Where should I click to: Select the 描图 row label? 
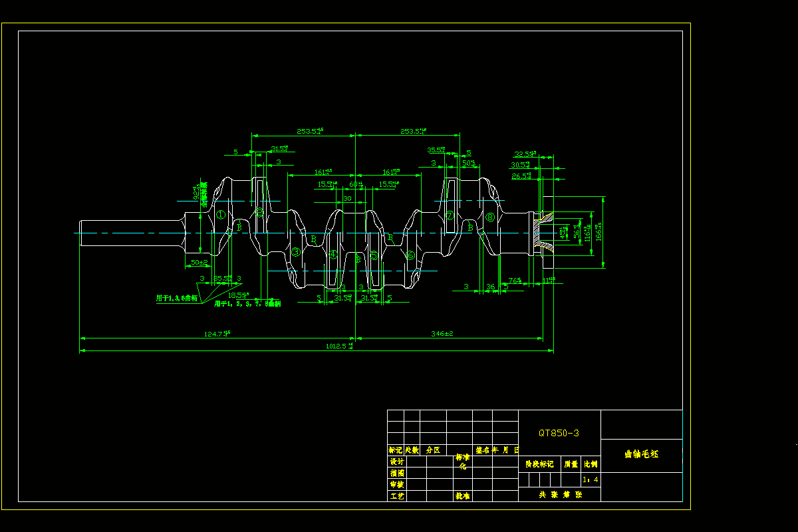[x=396, y=473]
